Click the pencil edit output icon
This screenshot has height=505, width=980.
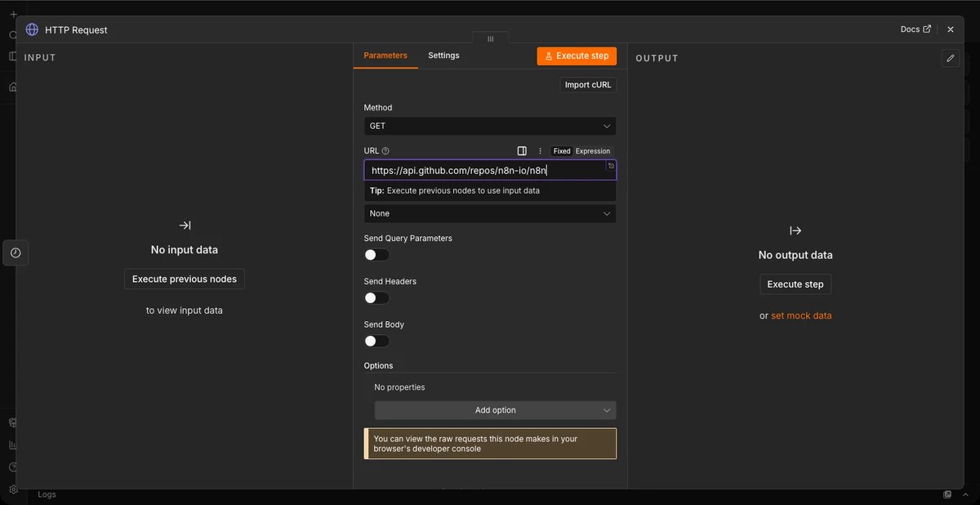(x=950, y=58)
